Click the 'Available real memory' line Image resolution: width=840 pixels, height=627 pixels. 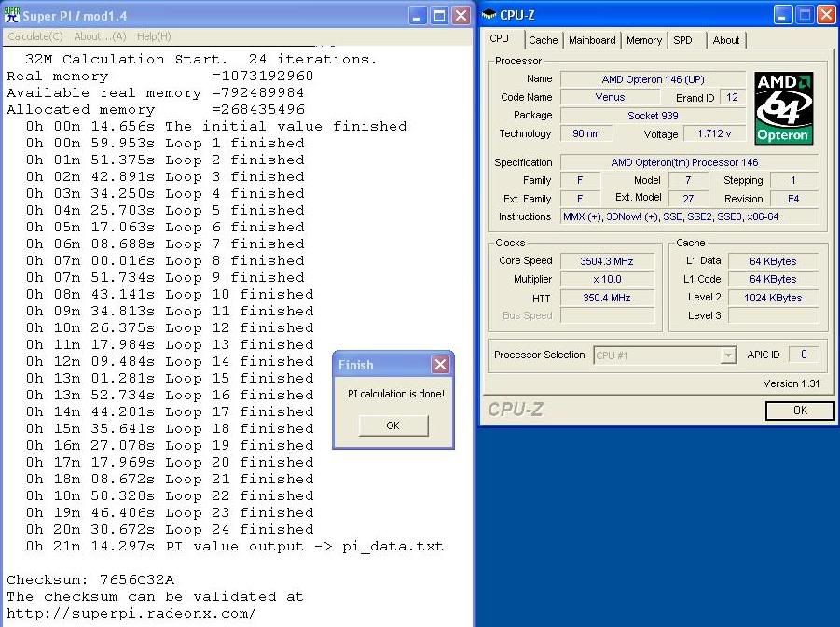point(156,92)
